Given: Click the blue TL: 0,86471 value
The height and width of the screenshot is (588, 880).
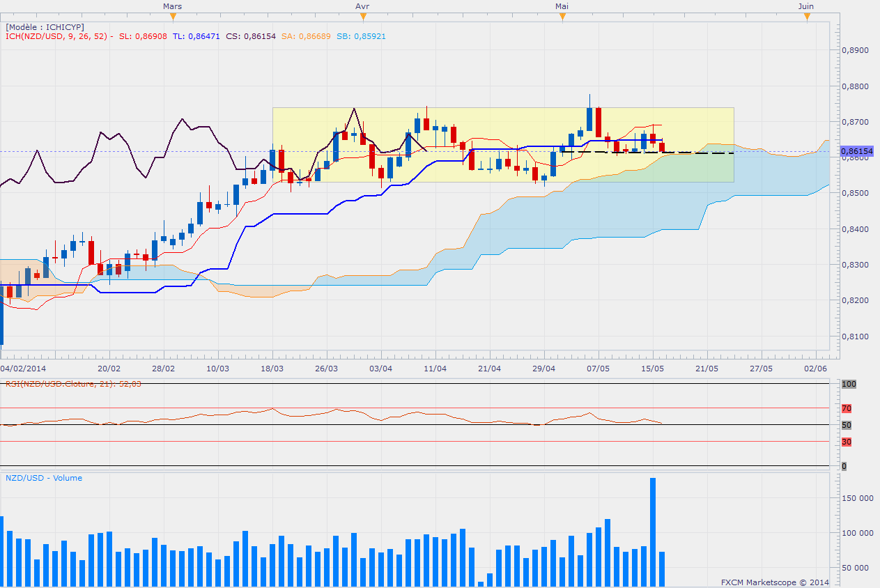Looking at the screenshot, I should 196,35.
